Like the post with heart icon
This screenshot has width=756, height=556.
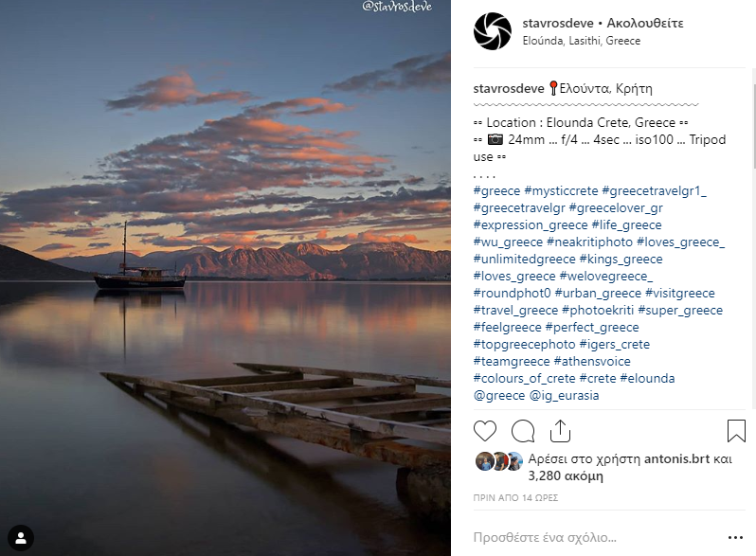[x=484, y=431]
